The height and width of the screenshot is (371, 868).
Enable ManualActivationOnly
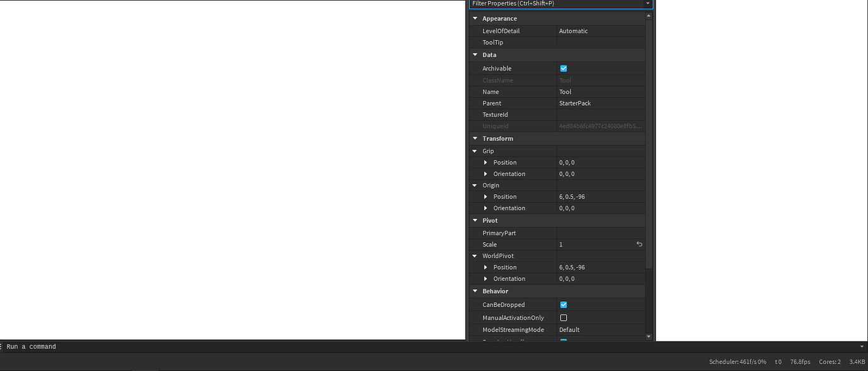tap(564, 318)
